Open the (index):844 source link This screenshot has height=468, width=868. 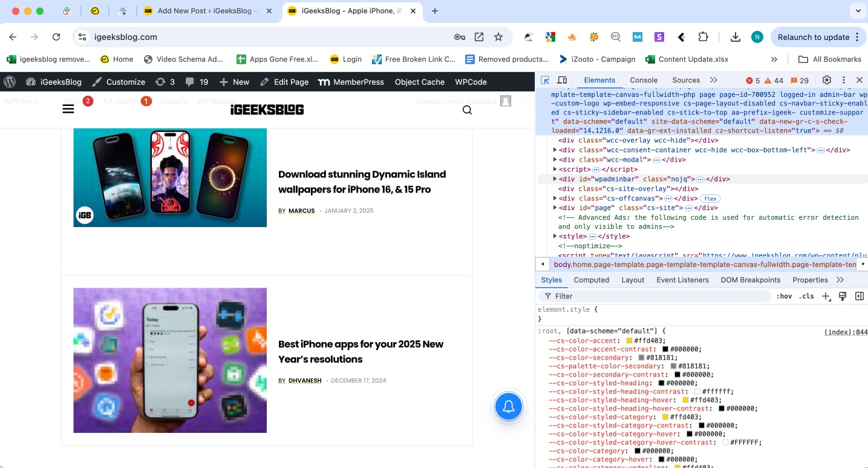(846, 332)
